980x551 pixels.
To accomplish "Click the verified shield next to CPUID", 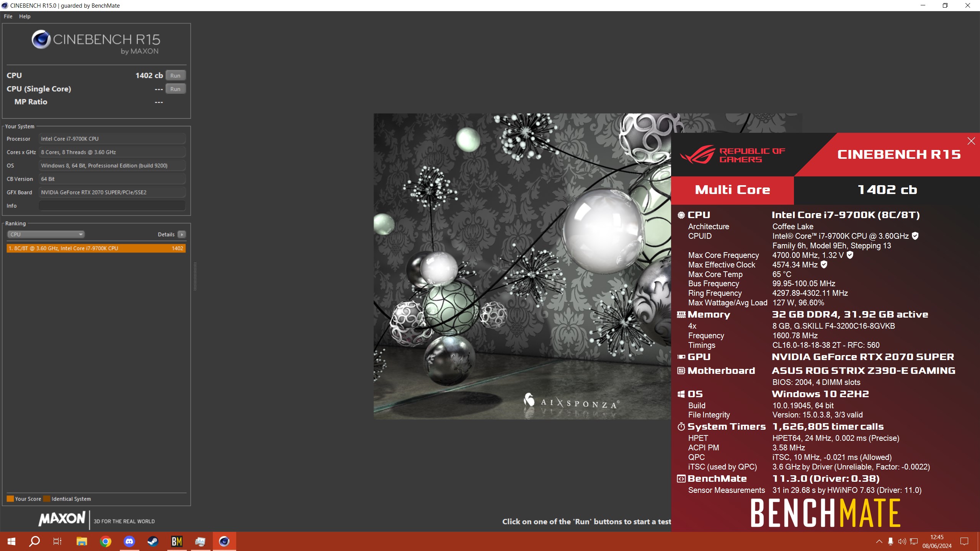I will 915,236.
